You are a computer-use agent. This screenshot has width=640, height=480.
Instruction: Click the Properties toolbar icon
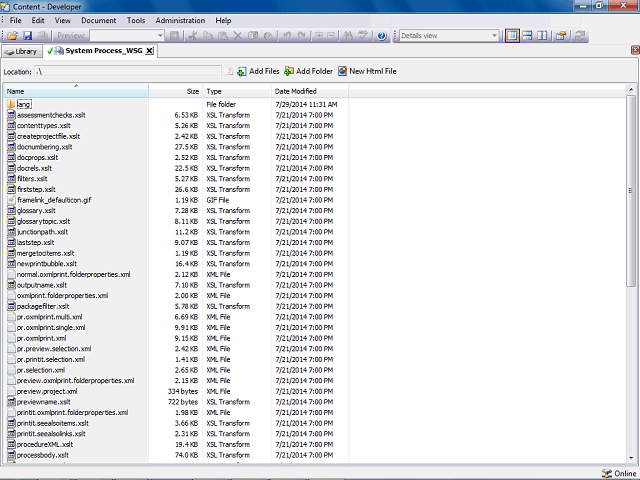561,36
